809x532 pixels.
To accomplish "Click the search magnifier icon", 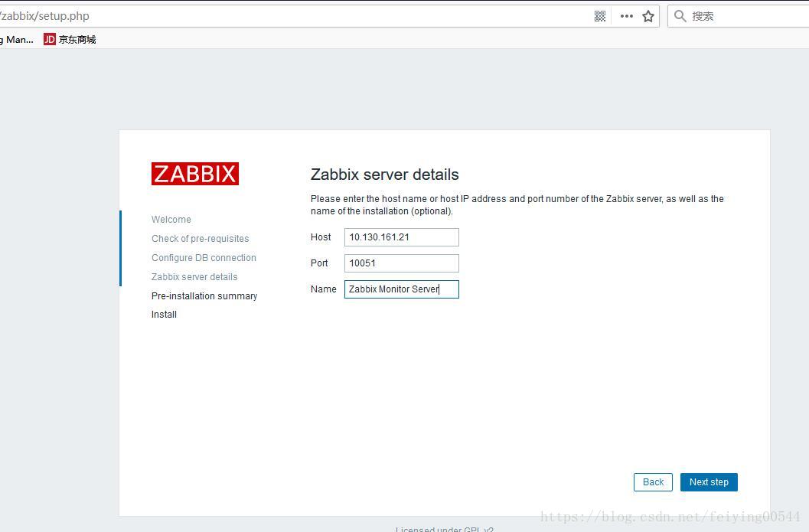I will click(x=680, y=16).
